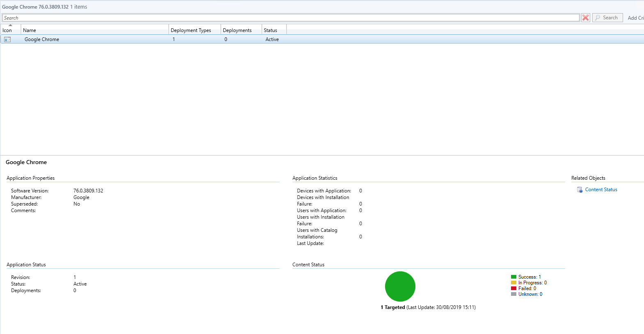644x334 pixels.
Task: Click "Content Status" section heading above the chart
Action: click(308, 265)
